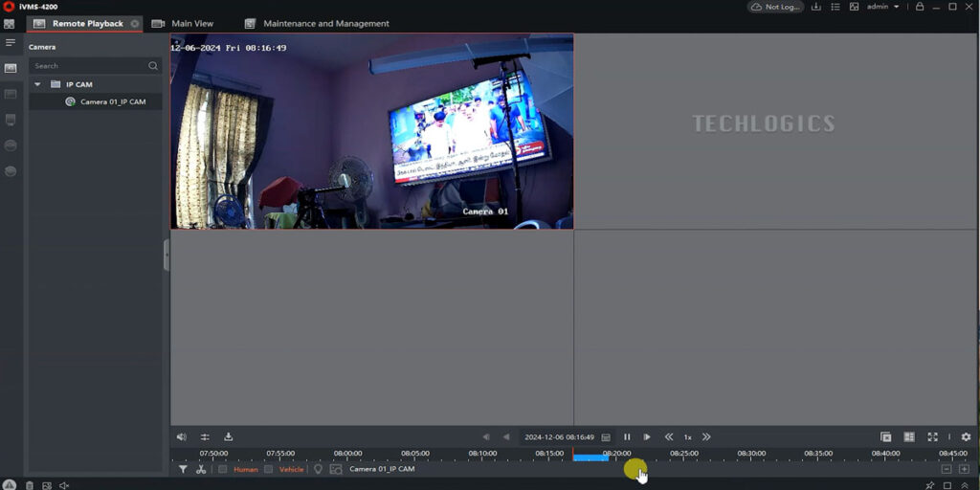Switch to the Main View tab
This screenshot has height=490, width=980.
191,23
